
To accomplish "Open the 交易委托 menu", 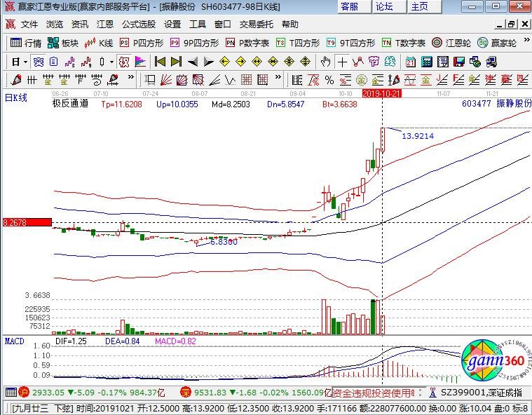I will tap(256, 25).
